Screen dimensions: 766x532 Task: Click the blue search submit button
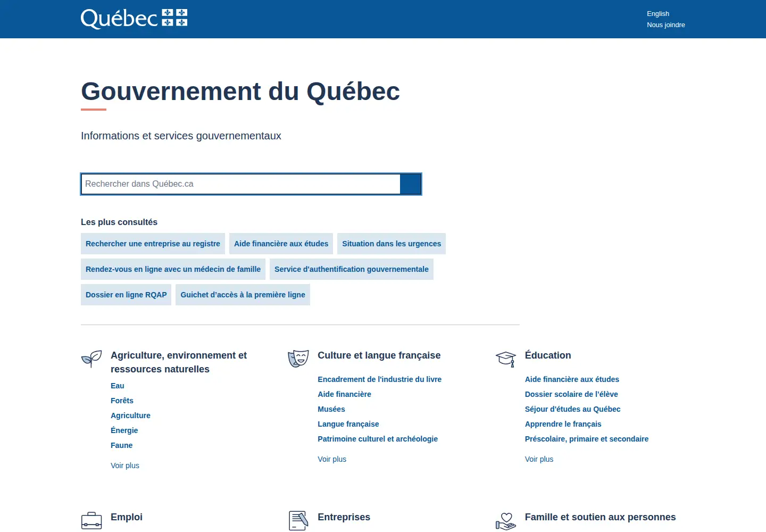[411, 184]
